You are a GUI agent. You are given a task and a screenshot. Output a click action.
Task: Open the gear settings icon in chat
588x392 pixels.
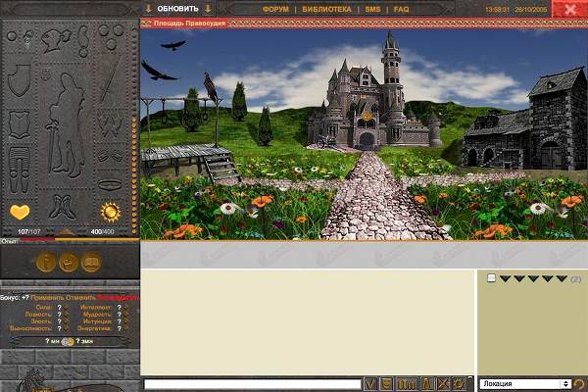click(459, 384)
